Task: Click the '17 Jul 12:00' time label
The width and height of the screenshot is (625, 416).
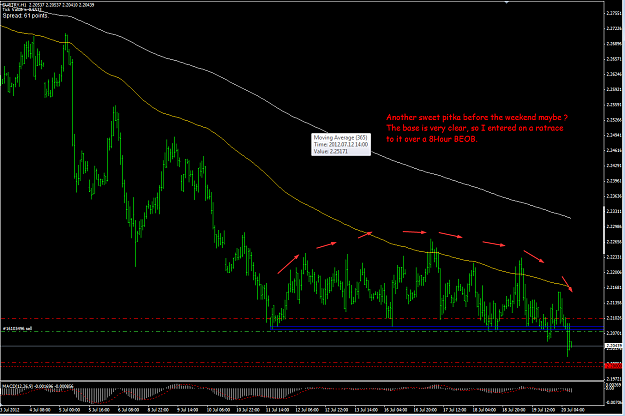Action: point(454,410)
